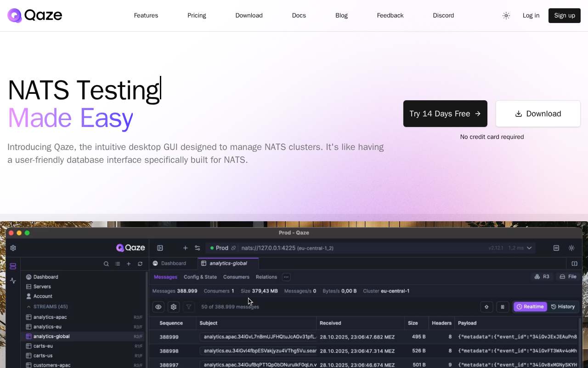Toggle the eye visibility button in messages toolbar
Image resolution: width=588 pixels, height=368 pixels.
tap(158, 307)
